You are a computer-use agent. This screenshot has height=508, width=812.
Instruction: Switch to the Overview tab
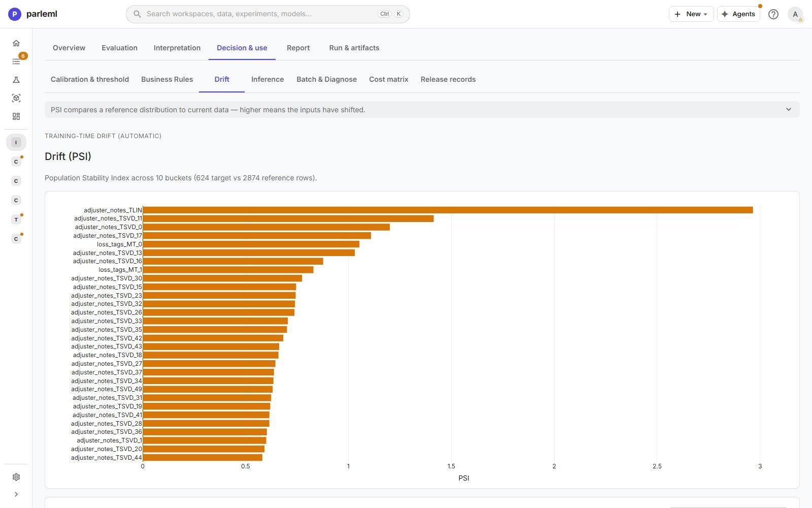69,48
